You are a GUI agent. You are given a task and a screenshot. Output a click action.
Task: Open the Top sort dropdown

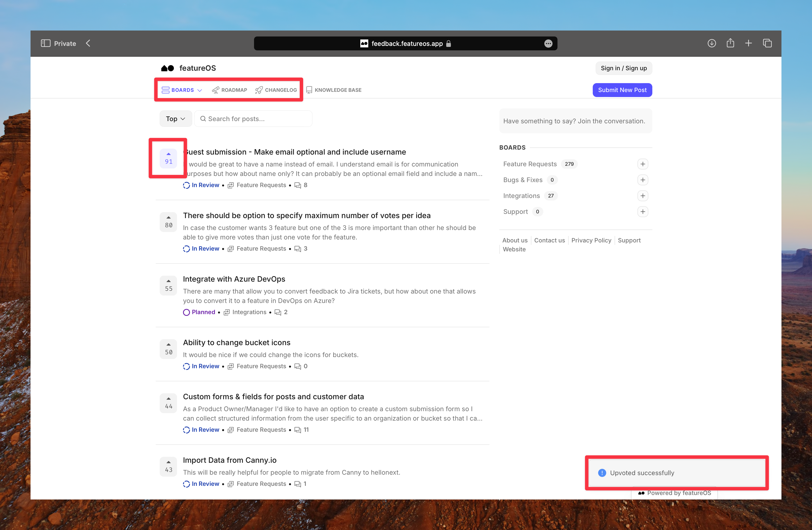[175, 119]
